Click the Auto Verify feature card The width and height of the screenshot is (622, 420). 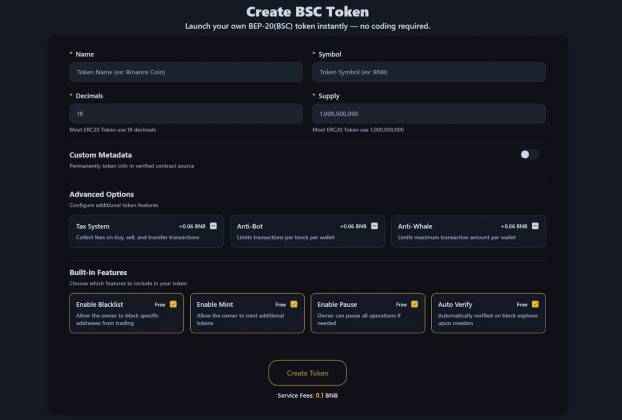click(x=480, y=318)
